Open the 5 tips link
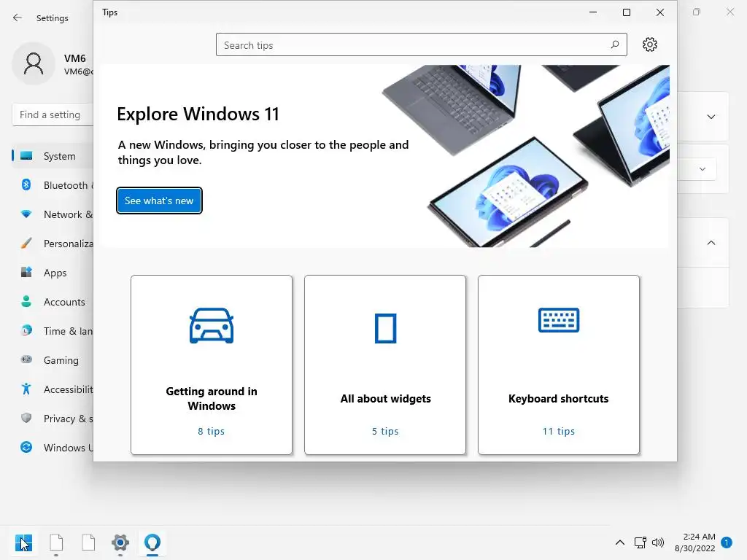The height and width of the screenshot is (560, 747). pyautogui.click(x=385, y=431)
